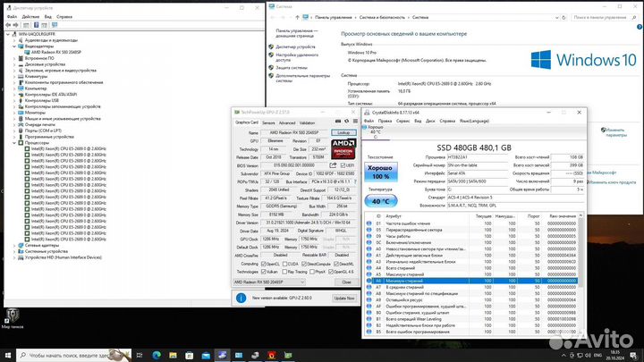Screen dimensions: 644x362
Task: Expand the Сетевые адаптеры node
Action: (x=14, y=246)
